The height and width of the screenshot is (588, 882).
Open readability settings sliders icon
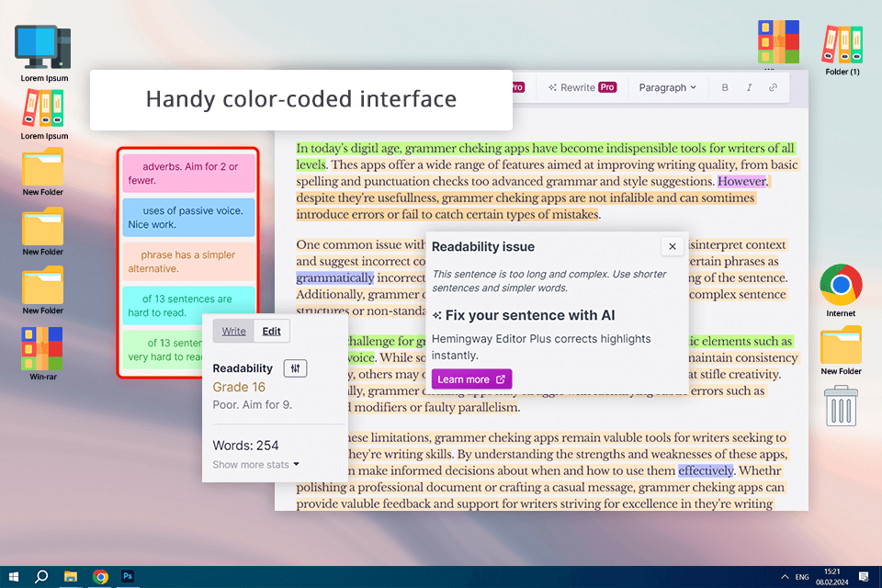point(295,368)
